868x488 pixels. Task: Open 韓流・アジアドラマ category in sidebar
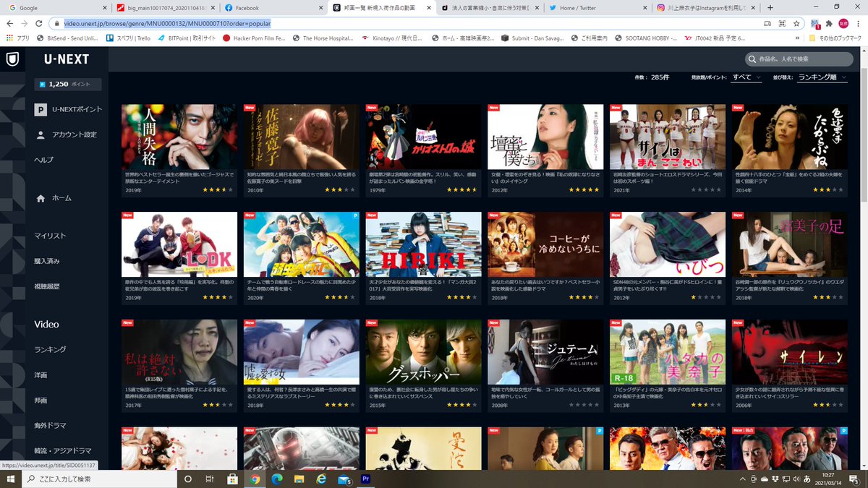click(x=63, y=450)
